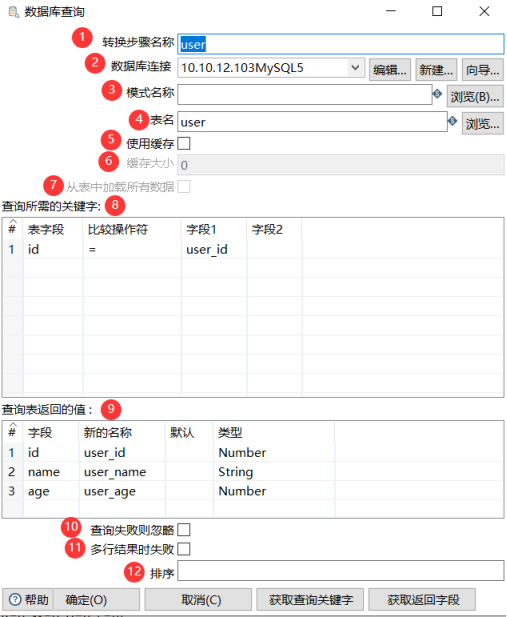Click the 新建... connection button

436,70
